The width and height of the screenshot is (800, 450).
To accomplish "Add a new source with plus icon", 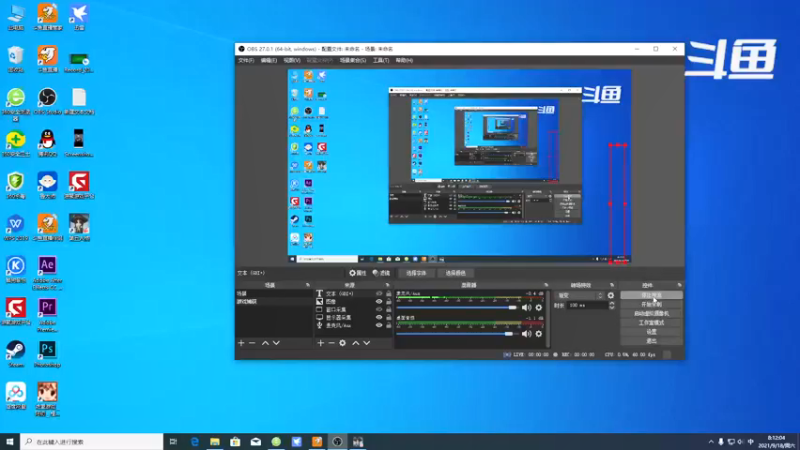I will coord(320,343).
